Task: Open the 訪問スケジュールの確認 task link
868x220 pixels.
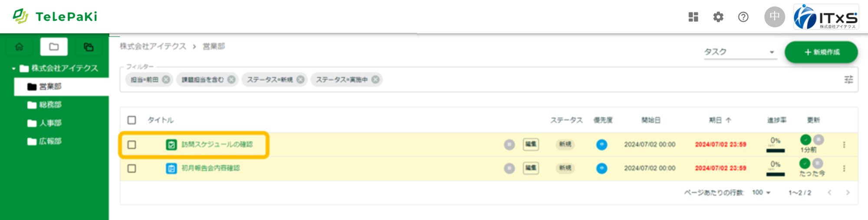Action: (x=217, y=145)
